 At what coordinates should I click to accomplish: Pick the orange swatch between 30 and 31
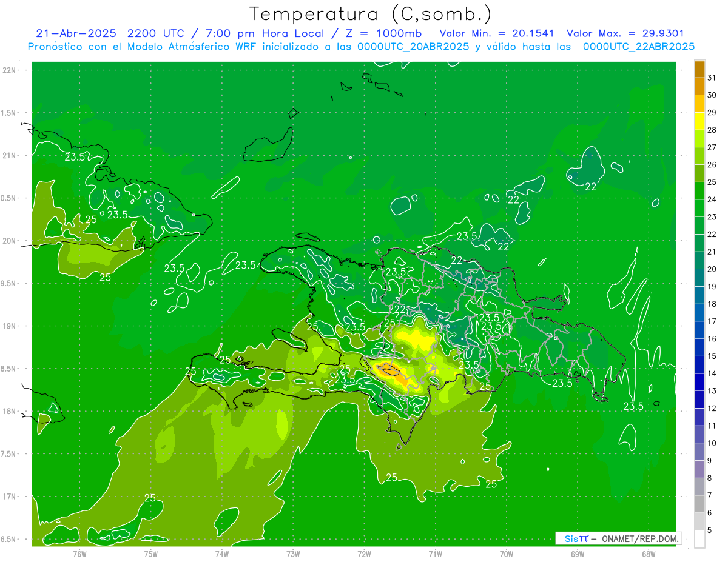click(x=699, y=86)
